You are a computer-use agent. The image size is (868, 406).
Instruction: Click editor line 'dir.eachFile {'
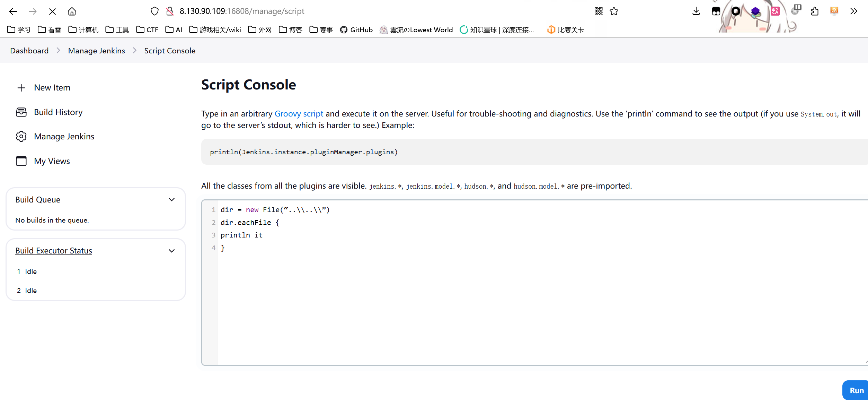tap(250, 223)
